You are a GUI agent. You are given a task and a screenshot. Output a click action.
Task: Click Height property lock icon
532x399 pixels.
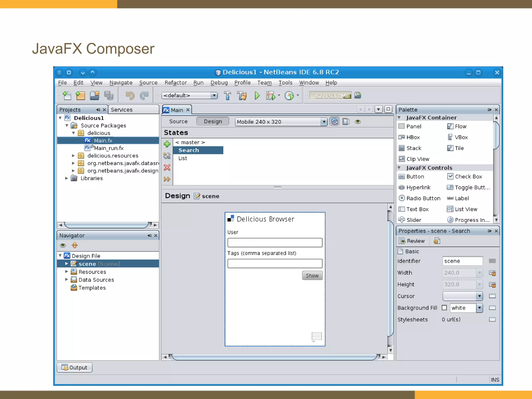tap(492, 284)
